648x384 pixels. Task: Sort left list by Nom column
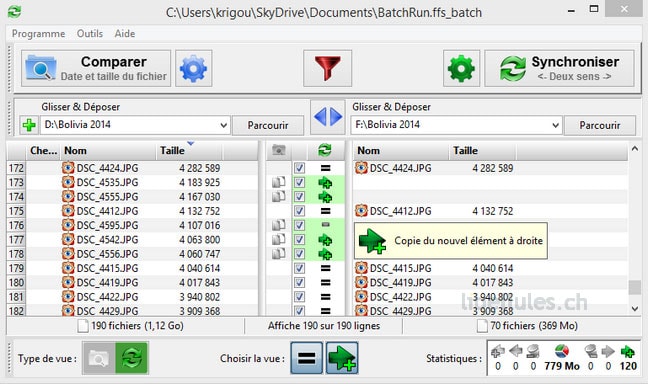click(x=108, y=150)
